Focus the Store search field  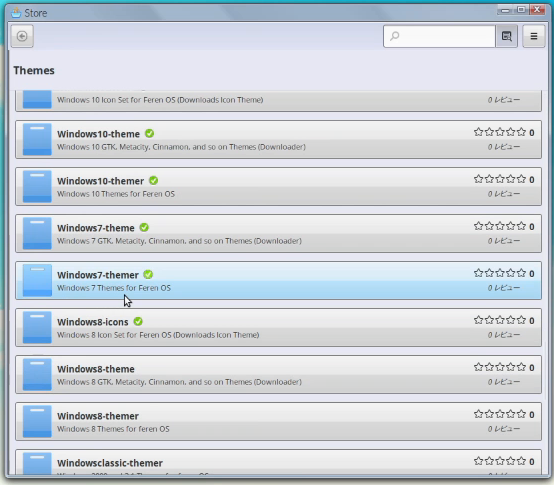pos(439,36)
